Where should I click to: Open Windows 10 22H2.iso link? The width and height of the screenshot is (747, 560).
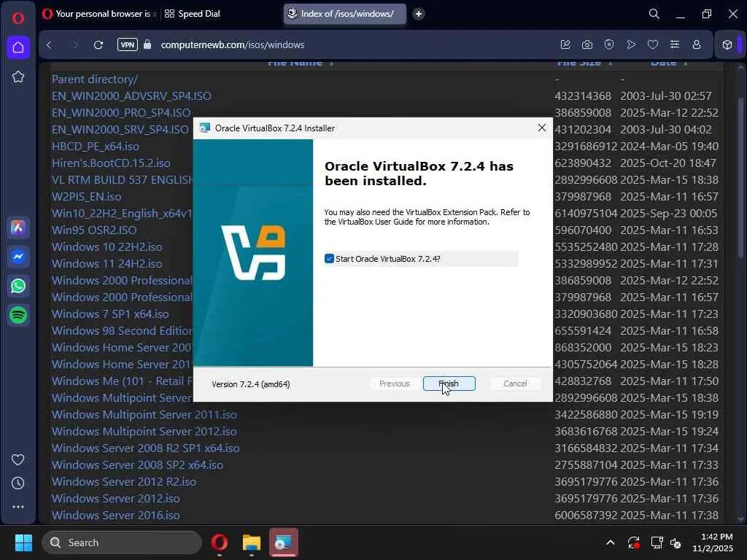[x=107, y=246]
